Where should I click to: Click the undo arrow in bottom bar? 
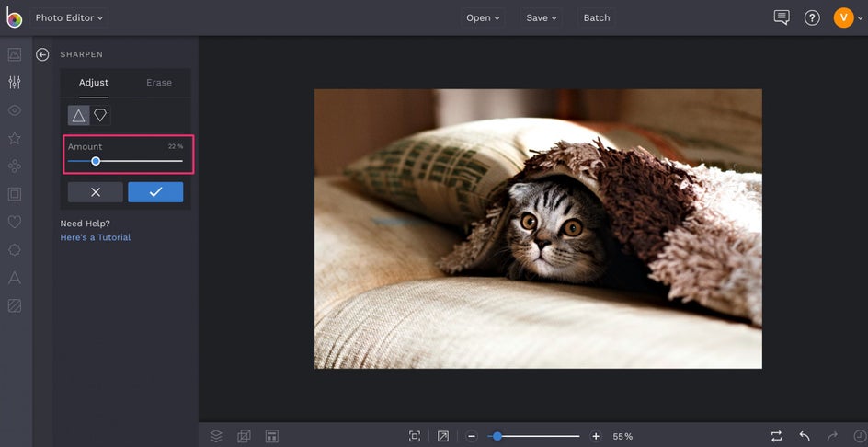(805, 436)
